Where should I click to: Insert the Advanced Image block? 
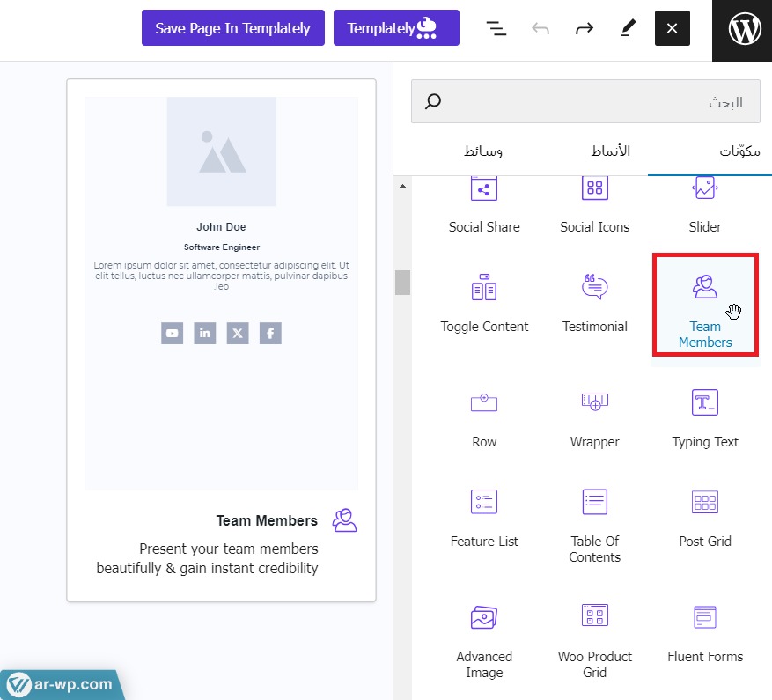484,640
